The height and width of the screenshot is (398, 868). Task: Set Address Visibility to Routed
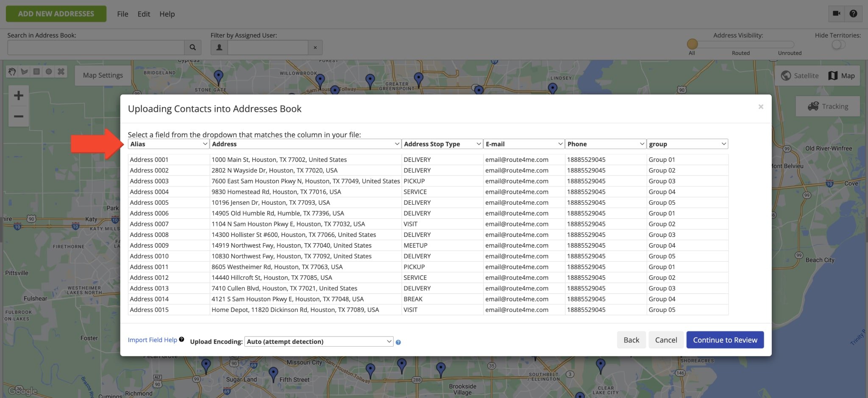coord(740,53)
